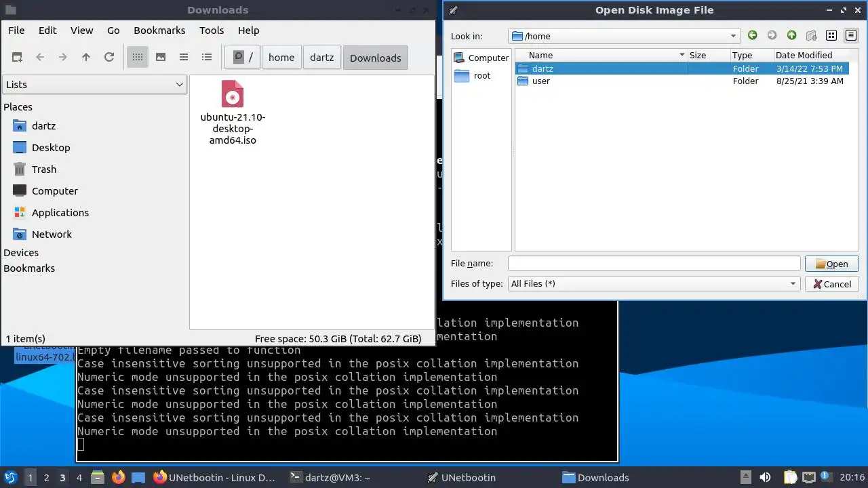Select Computer in Open dialog sidebar
This screenshot has height=488, width=868.
click(481, 58)
